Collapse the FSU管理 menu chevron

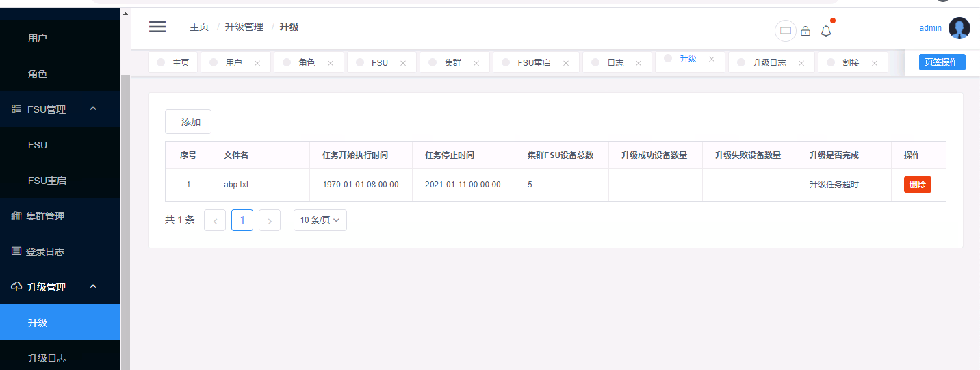pyautogui.click(x=93, y=109)
